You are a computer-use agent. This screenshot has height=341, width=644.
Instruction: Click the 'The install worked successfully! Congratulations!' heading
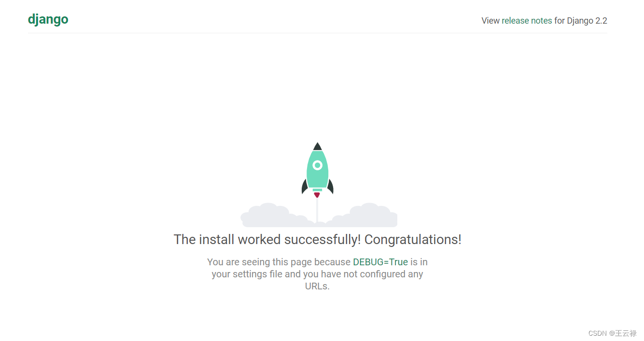(318, 240)
